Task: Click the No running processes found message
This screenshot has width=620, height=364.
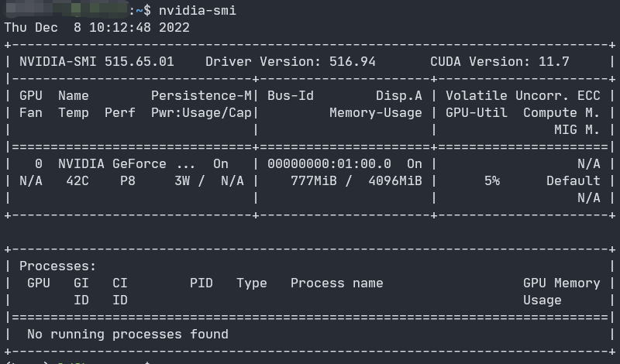Action: [x=128, y=335]
